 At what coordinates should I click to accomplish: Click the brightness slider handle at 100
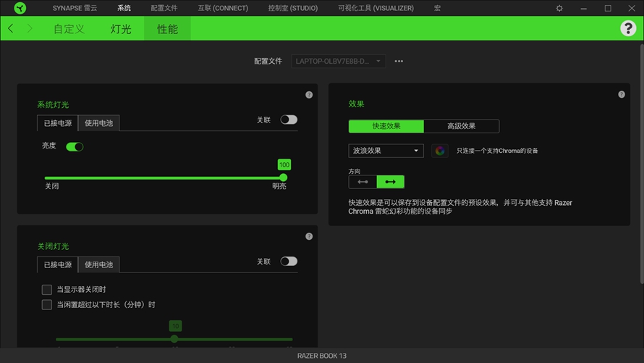(284, 178)
